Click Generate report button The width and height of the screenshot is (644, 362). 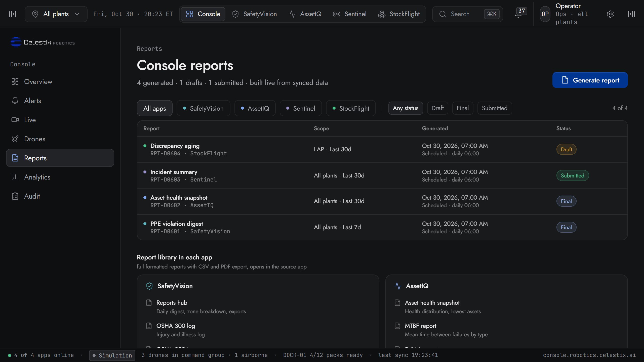[x=590, y=80]
